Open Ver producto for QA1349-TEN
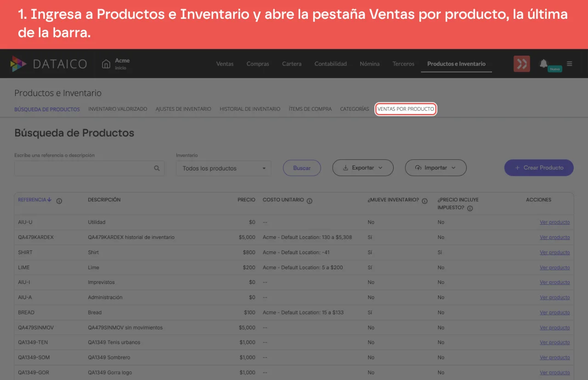588x380 pixels. (554, 343)
